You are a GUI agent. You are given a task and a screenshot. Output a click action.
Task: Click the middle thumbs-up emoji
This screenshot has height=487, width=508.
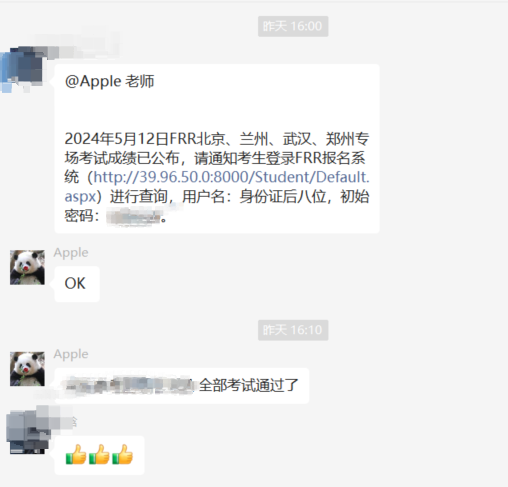pos(99,454)
